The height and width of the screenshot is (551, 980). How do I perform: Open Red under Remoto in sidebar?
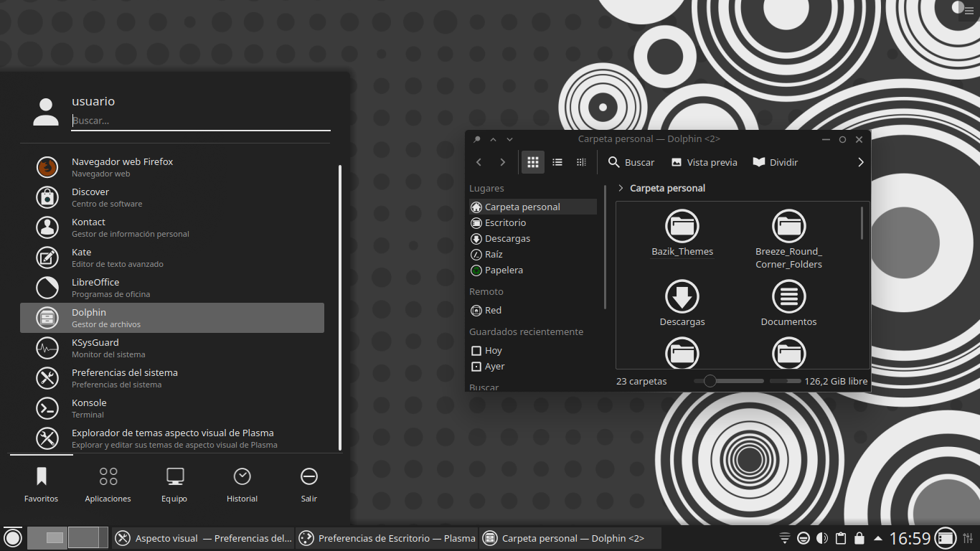click(x=533, y=310)
